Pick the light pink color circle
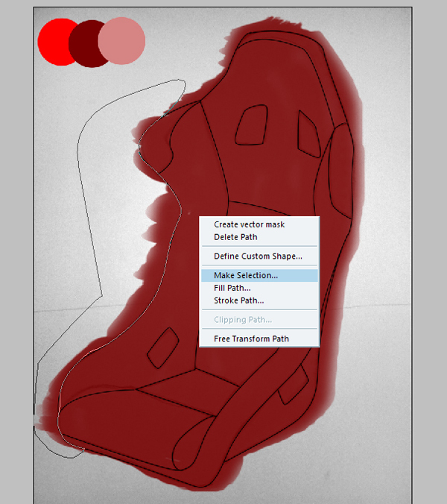This screenshot has height=504, width=447. coord(121,41)
